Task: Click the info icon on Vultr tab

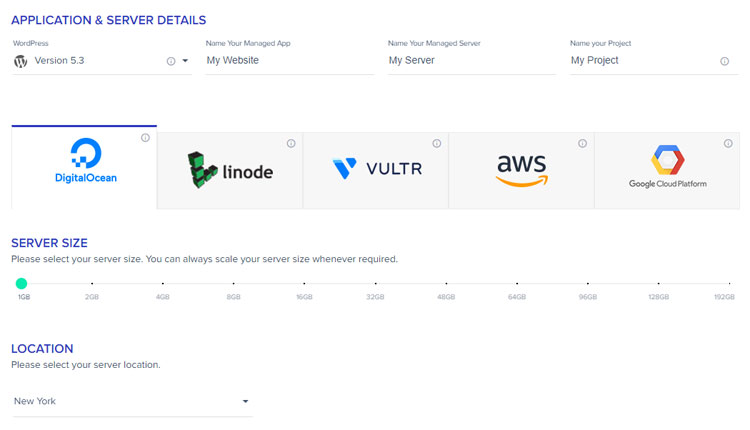Action: [x=437, y=143]
